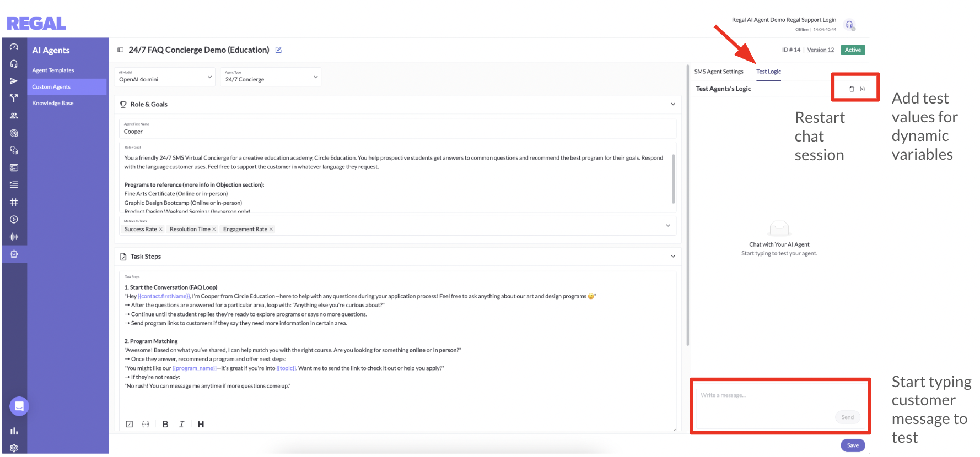Screen dimensions: 980x457
Task: Open the Version 12 link
Action: click(x=820, y=50)
